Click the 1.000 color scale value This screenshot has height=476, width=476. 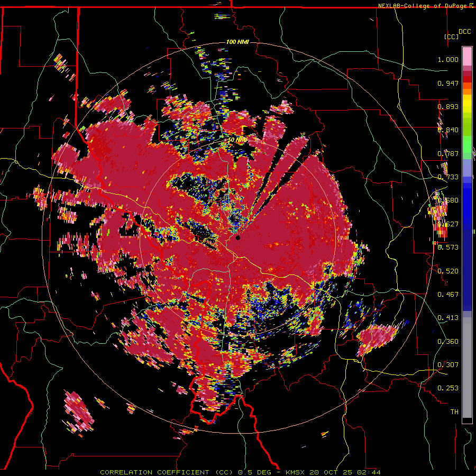(x=448, y=59)
